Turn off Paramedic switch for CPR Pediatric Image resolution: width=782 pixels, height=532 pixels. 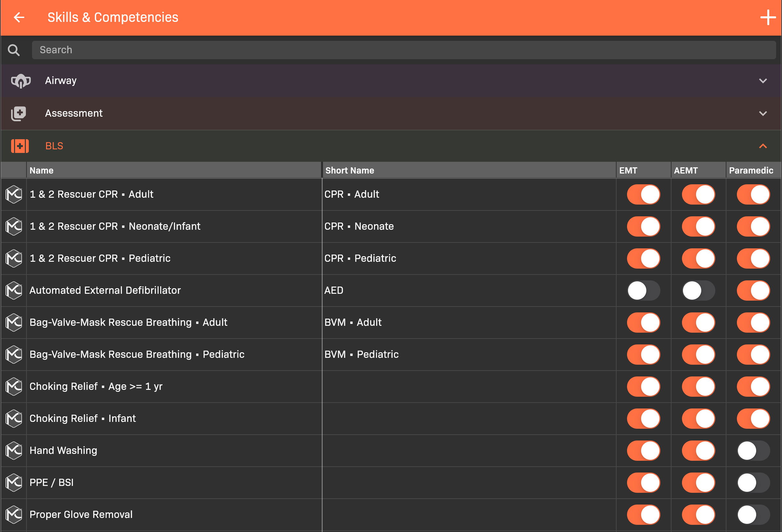point(753,258)
